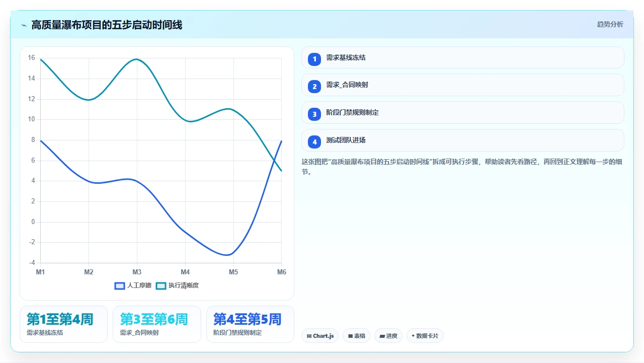Click the number 2 step badge
Viewport: 644px width, 363px height.
pos(314,86)
